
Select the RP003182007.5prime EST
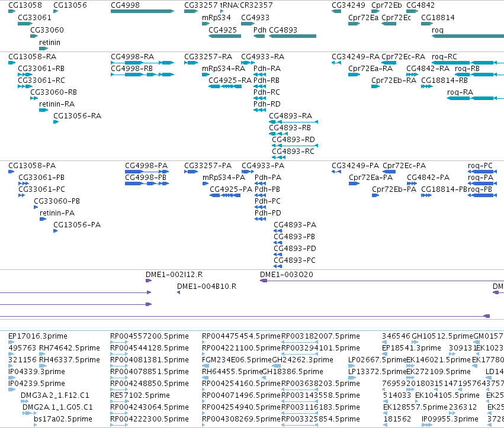[300, 342]
